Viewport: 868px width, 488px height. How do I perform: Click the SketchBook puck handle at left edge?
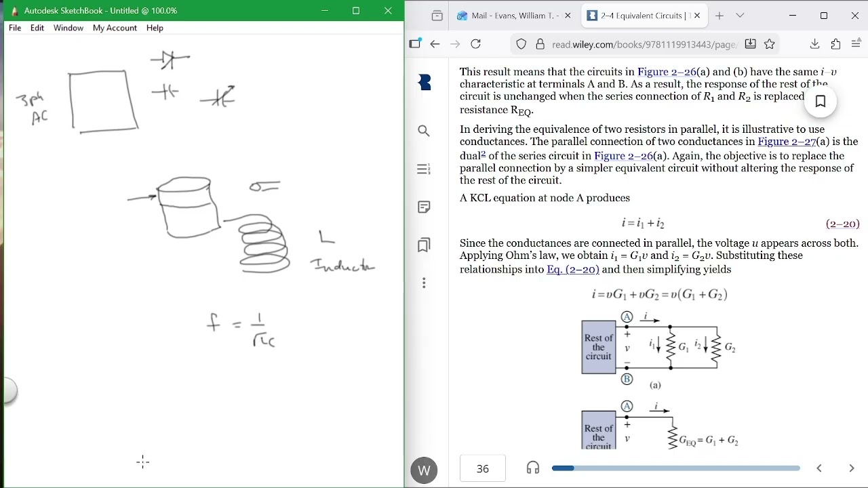(8, 391)
